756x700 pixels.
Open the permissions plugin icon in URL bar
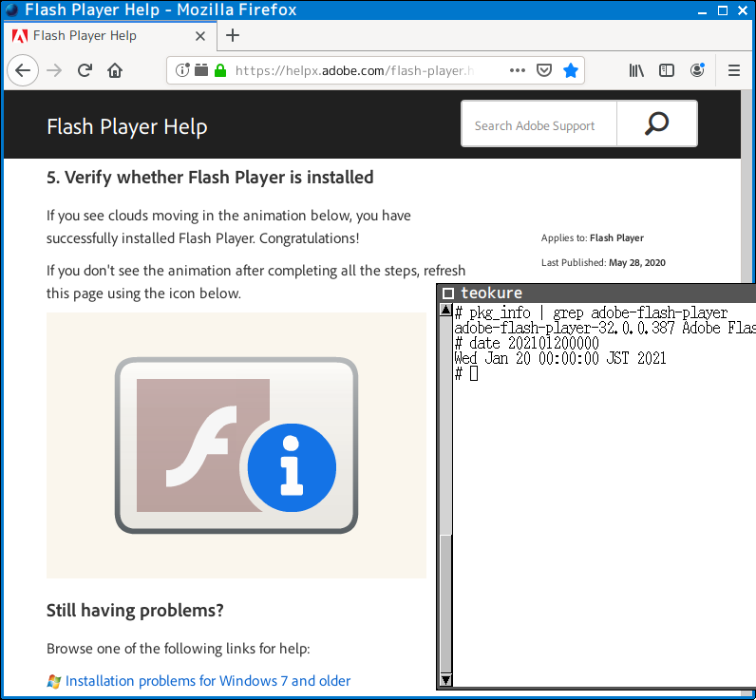tap(201, 70)
